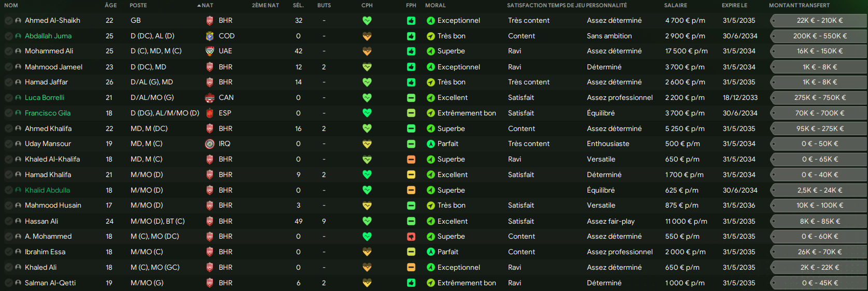The width and height of the screenshot is (868, 291).
Task: Click the UAE crest next to Mohammed Ali
Action: (x=209, y=51)
